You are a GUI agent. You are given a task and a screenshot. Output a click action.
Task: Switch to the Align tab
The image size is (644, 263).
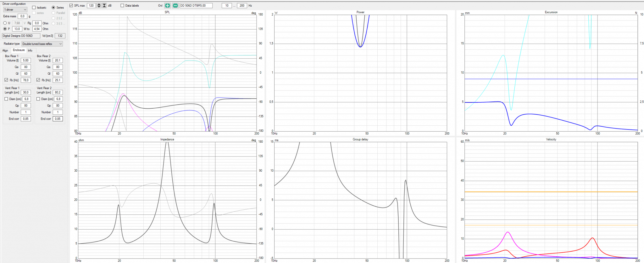tap(5, 50)
